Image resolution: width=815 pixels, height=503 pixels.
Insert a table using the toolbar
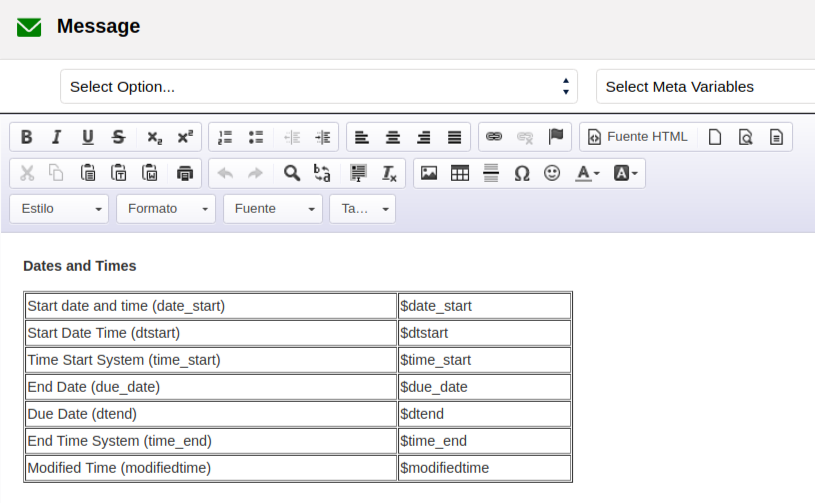pyautogui.click(x=460, y=173)
